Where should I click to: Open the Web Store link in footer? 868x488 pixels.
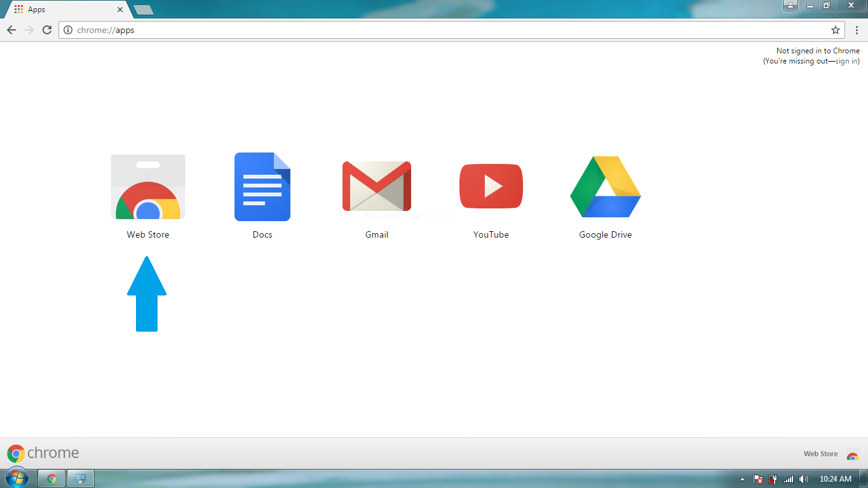[x=820, y=454]
